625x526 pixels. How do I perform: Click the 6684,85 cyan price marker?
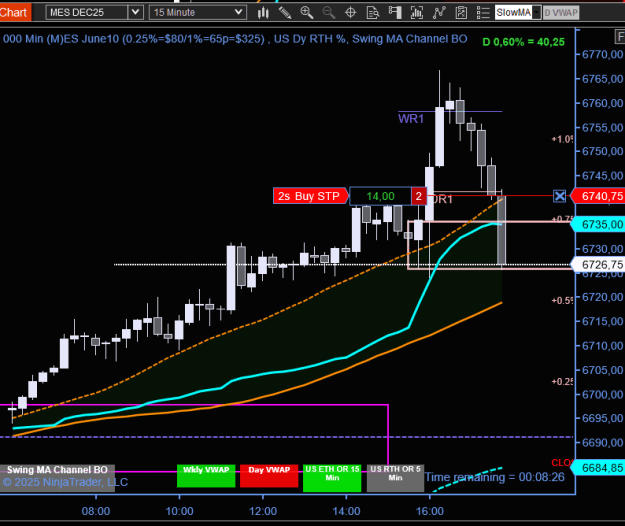coord(599,468)
